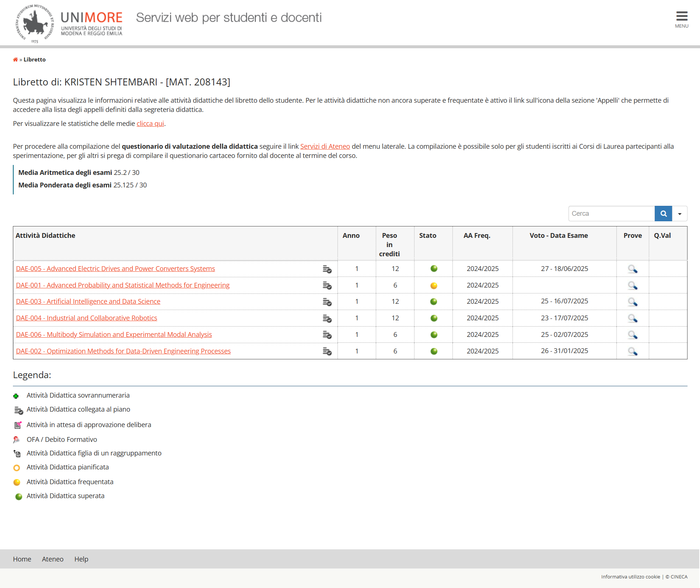The image size is (700, 588).
Task: View Prove magnifier for DAE-002
Action: click(x=633, y=352)
